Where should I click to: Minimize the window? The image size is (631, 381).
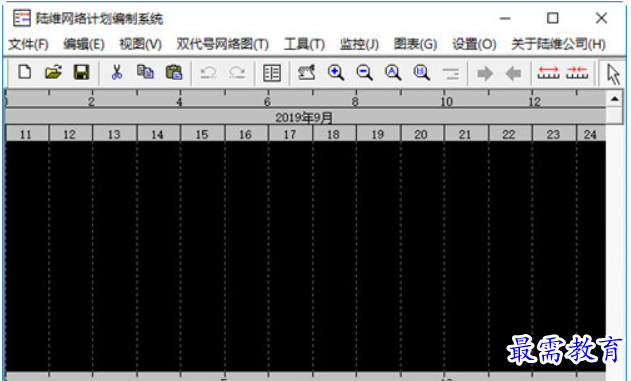click(x=505, y=18)
